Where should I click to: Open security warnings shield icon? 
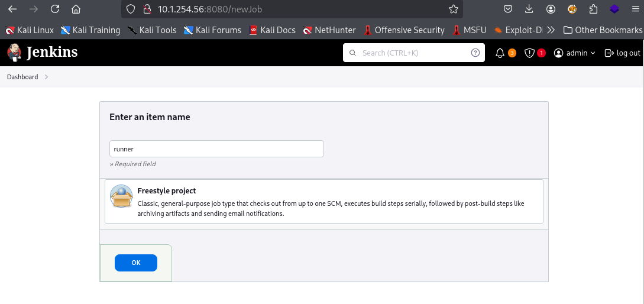pos(529,53)
